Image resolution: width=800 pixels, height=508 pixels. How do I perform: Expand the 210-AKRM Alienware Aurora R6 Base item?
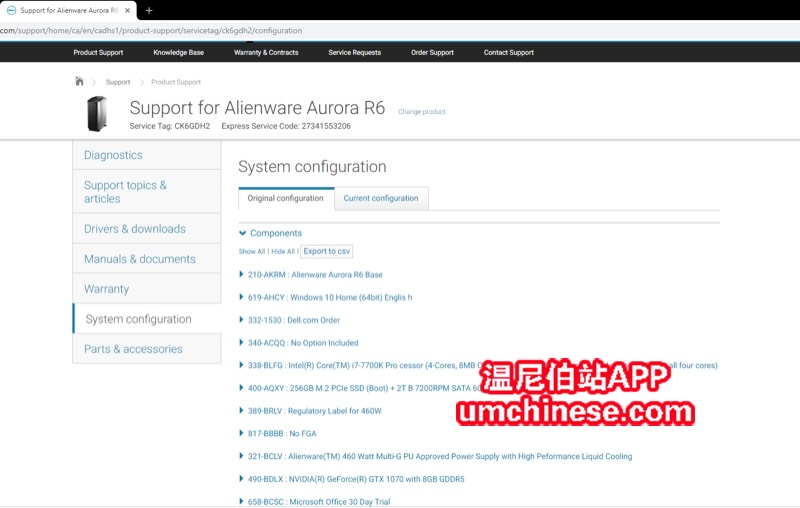(x=315, y=274)
